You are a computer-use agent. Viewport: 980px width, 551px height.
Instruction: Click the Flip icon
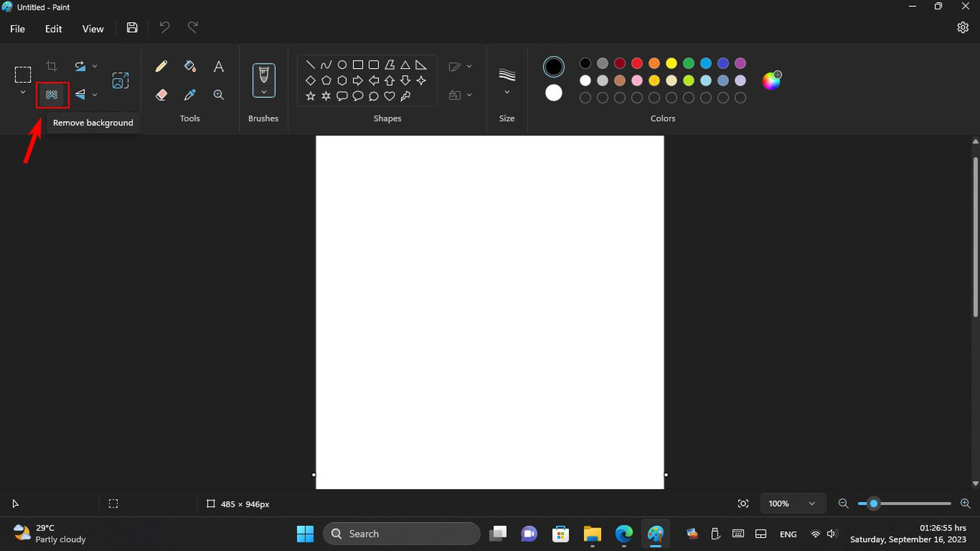tap(80, 95)
